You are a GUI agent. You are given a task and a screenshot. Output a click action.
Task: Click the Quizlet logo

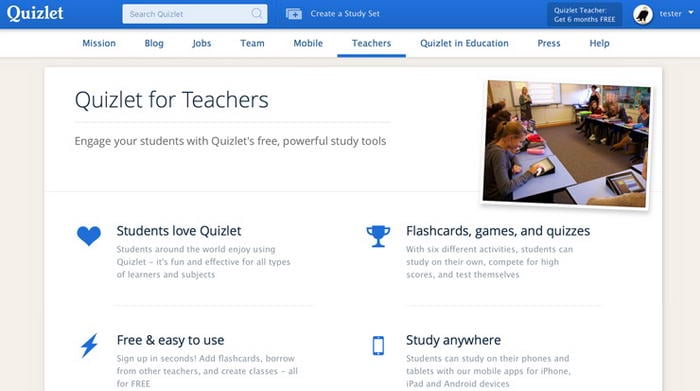point(35,13)
